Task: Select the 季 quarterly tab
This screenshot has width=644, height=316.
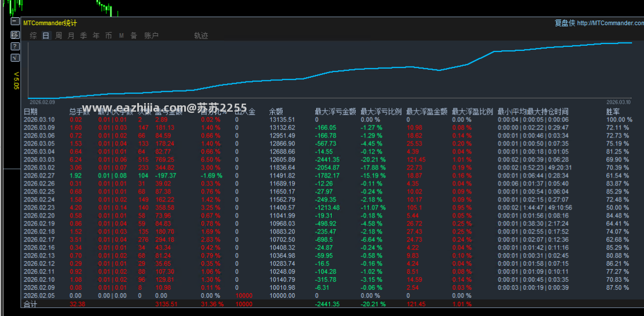Action: pos(84,35)
